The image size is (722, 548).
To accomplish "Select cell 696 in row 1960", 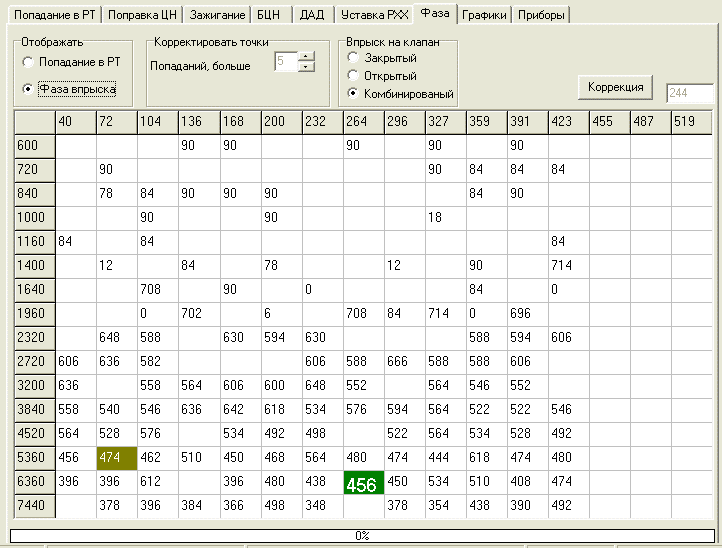I will point(528,314).
